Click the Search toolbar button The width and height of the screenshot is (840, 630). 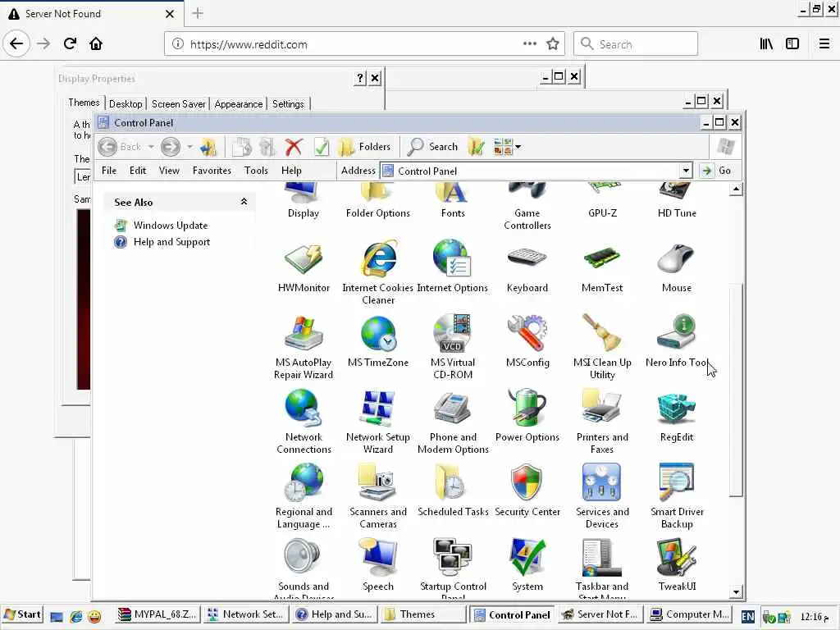(x=433, y=146)
